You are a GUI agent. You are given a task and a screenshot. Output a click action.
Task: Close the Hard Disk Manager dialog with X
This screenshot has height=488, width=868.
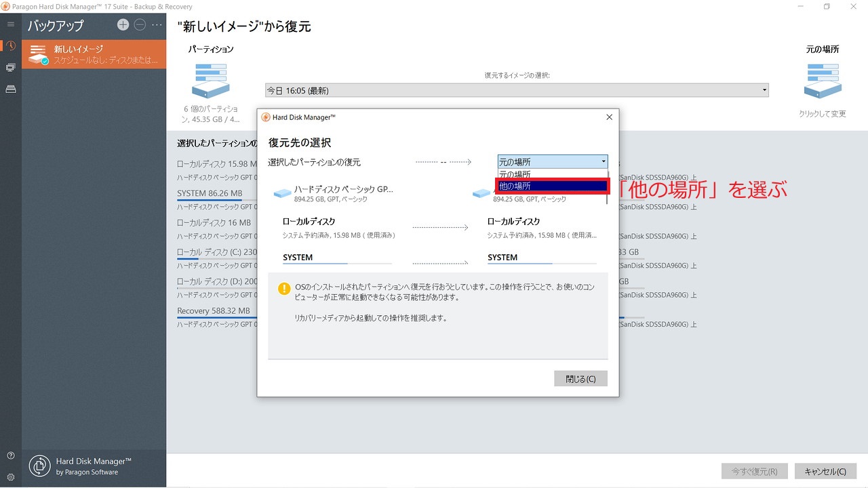point(609,117)
